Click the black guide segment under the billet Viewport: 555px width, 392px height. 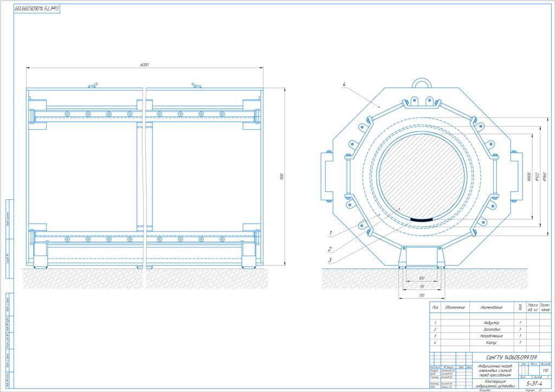(x=422, y=220)
